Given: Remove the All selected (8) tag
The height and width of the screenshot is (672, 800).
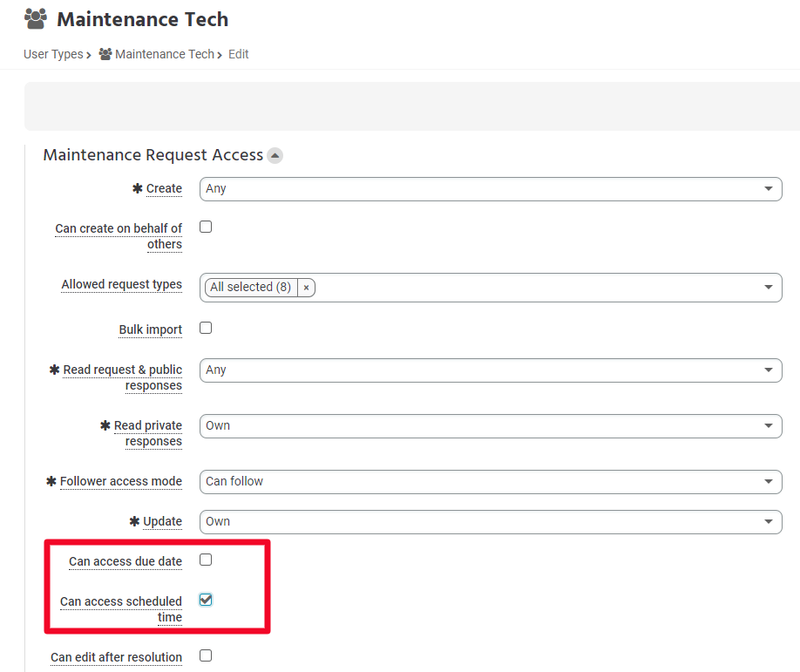Looking at the screenshot, I should 306,288.
